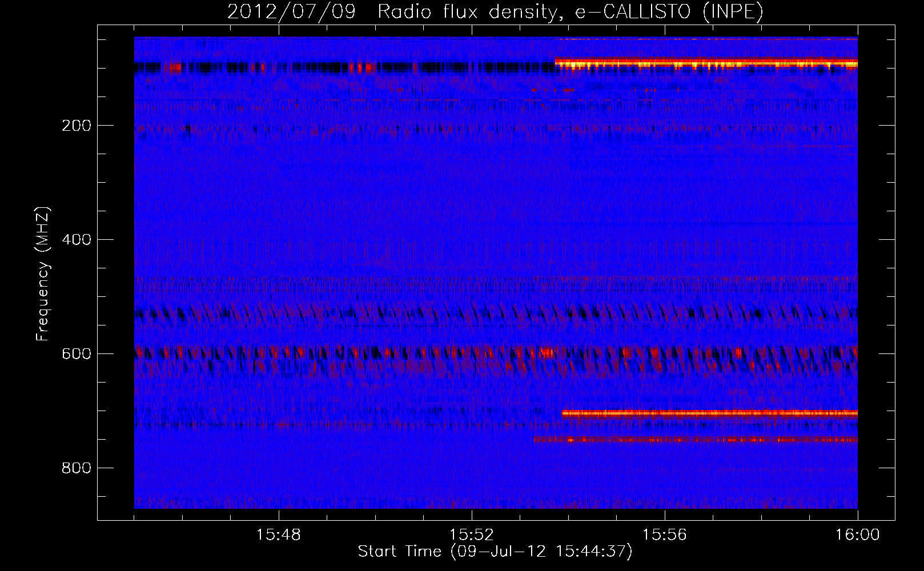Click the 'Start Time (09-Jul-12 15:44:37)' label
This screenshot has width=924, height=571.
point(495,552)
